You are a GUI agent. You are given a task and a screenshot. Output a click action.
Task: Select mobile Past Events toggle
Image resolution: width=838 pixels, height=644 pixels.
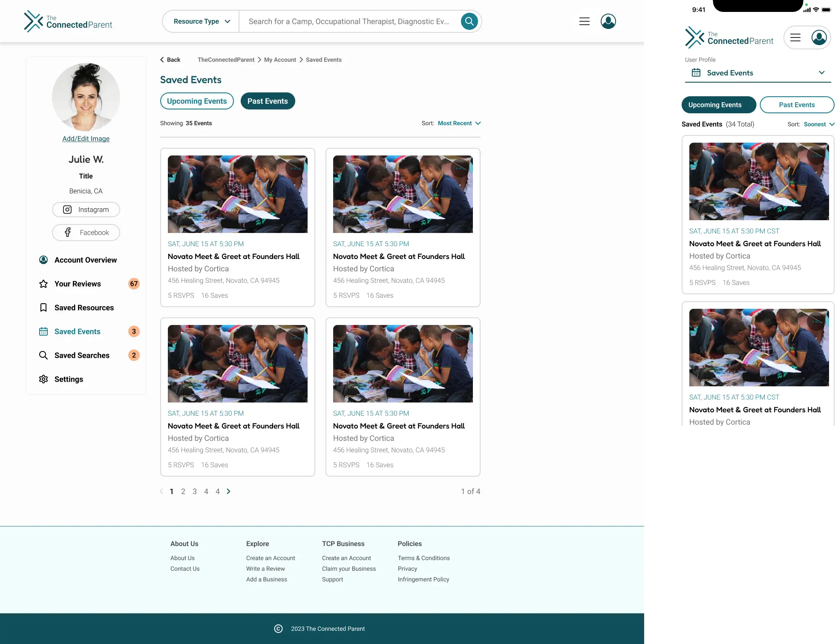pyautogui.click(x=797, y=105)
